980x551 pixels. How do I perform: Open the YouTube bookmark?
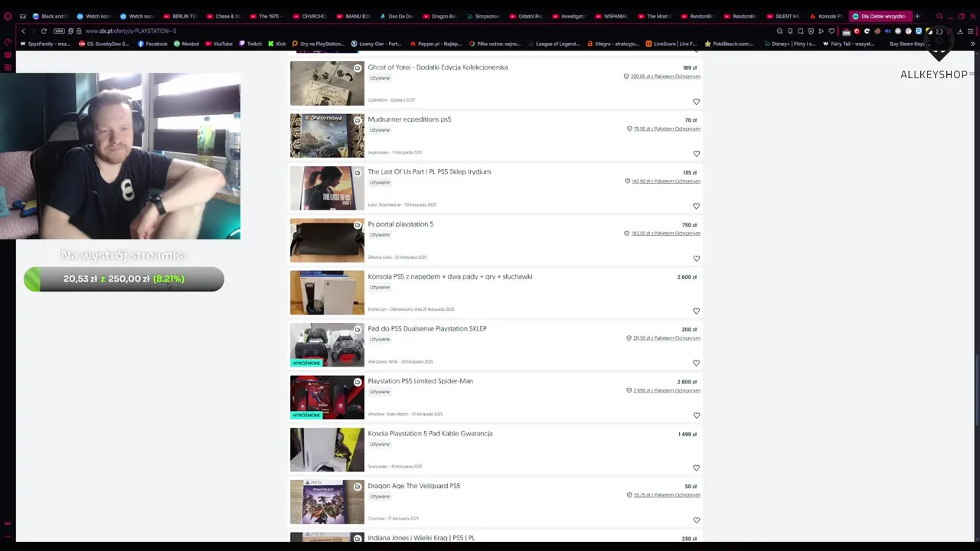(x=218, y=44)
